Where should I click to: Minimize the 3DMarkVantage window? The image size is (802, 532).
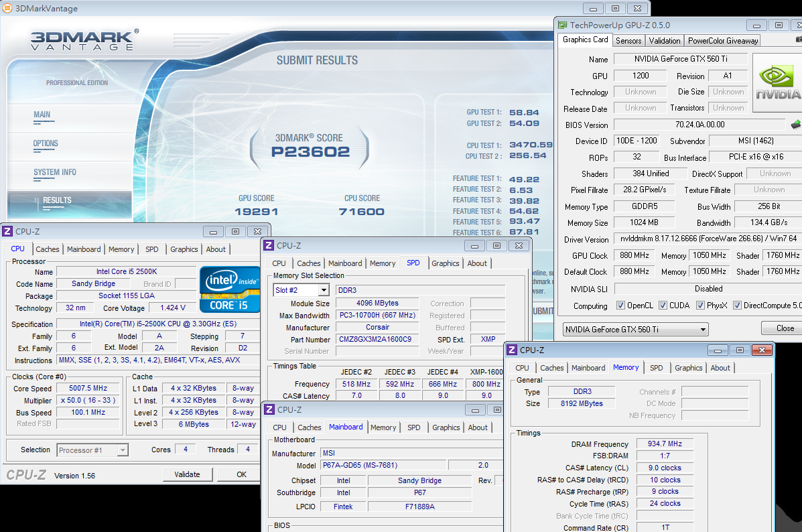pos(594,8)
